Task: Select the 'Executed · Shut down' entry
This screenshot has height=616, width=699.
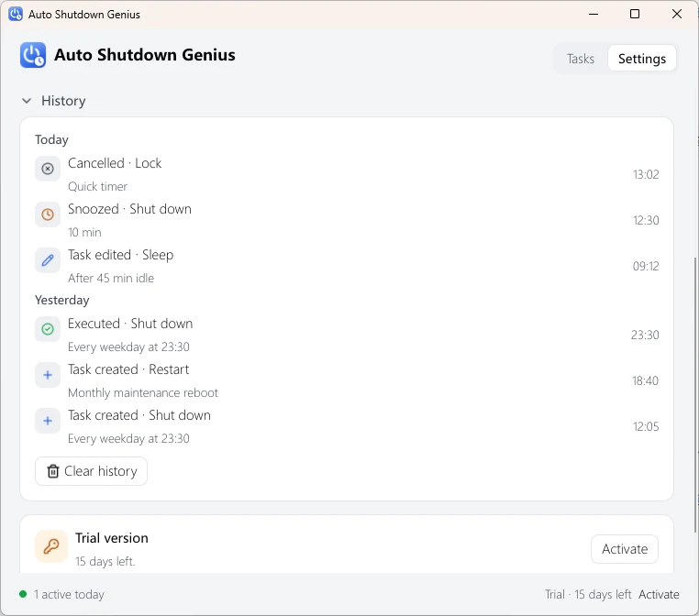Action: [130, 324]
